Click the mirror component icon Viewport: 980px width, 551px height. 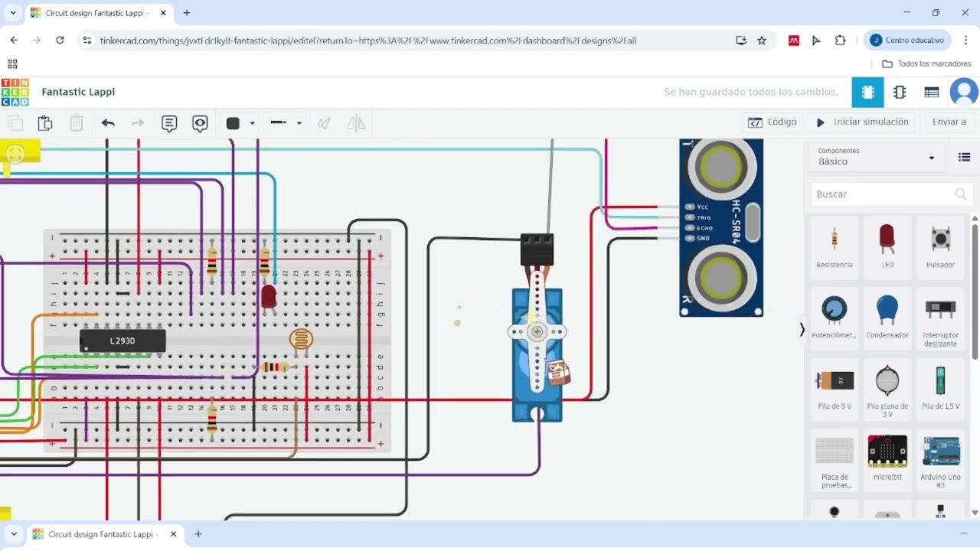point(356,123)
